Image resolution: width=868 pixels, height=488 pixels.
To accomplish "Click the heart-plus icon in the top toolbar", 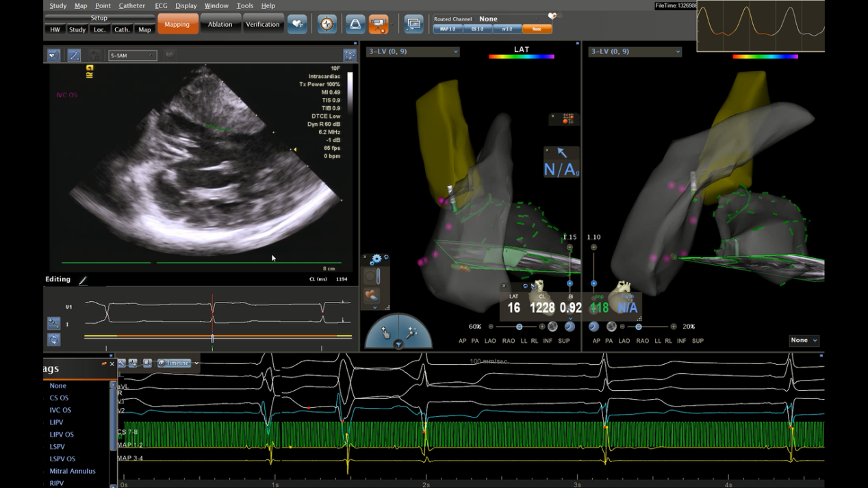I will (297, 24).
